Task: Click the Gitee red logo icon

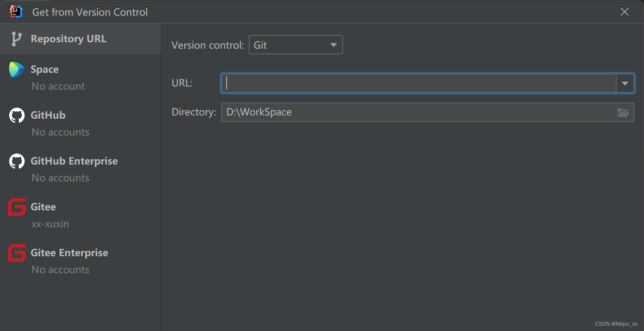Action: point(17,207)
